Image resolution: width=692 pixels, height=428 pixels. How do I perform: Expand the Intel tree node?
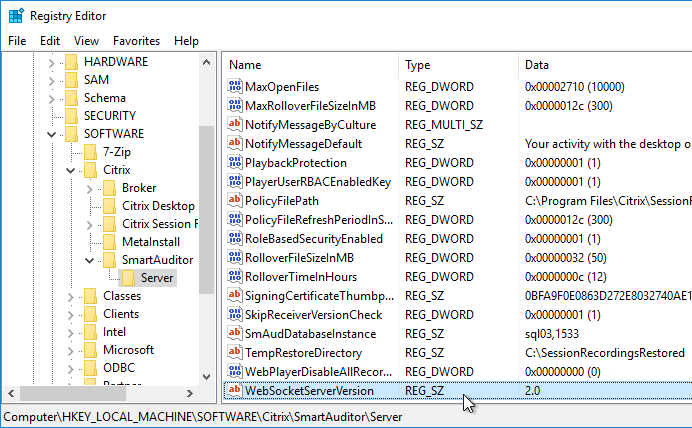(71, 334)
